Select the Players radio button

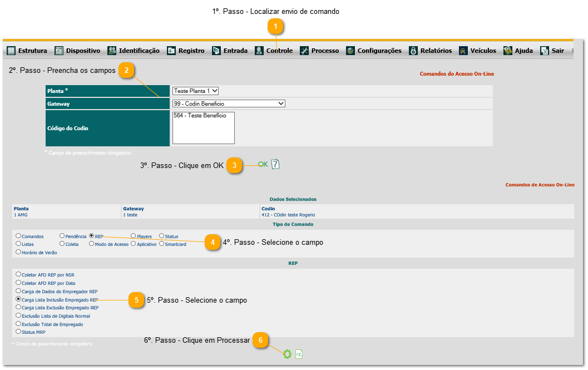[x=133, y=236]
